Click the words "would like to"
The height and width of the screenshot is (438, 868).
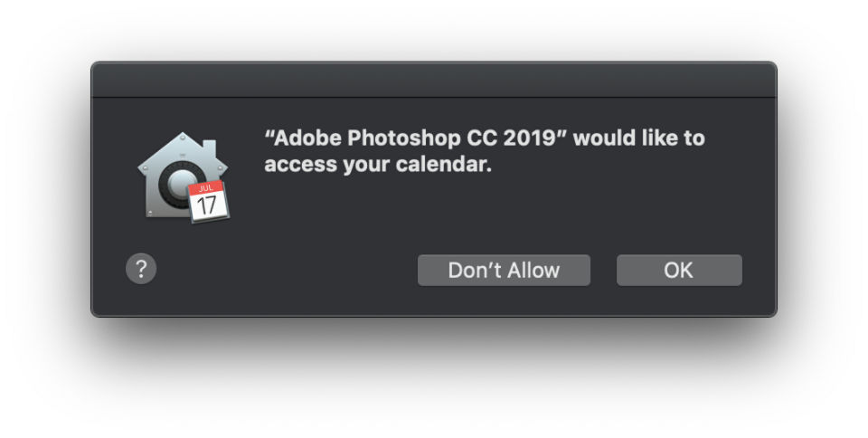click(639, 138)
